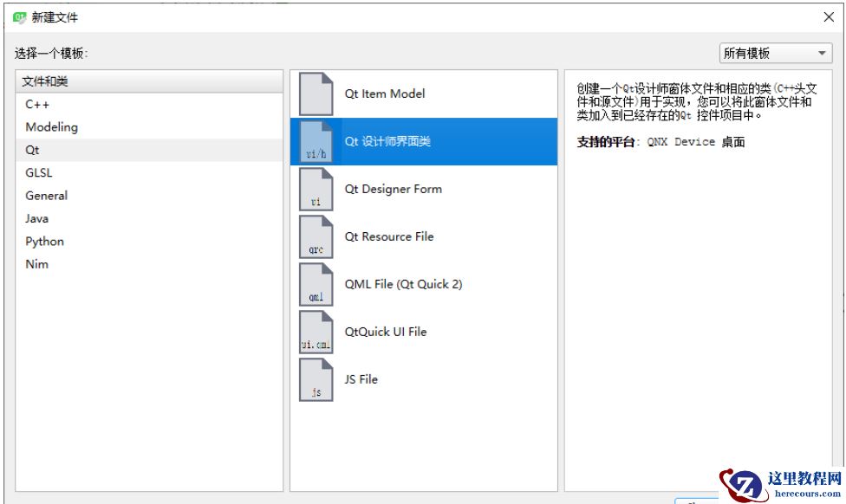The width and height of the screenshot is (846, 504).
Task: Select the Nim category
Action: (x=149, y=264)
